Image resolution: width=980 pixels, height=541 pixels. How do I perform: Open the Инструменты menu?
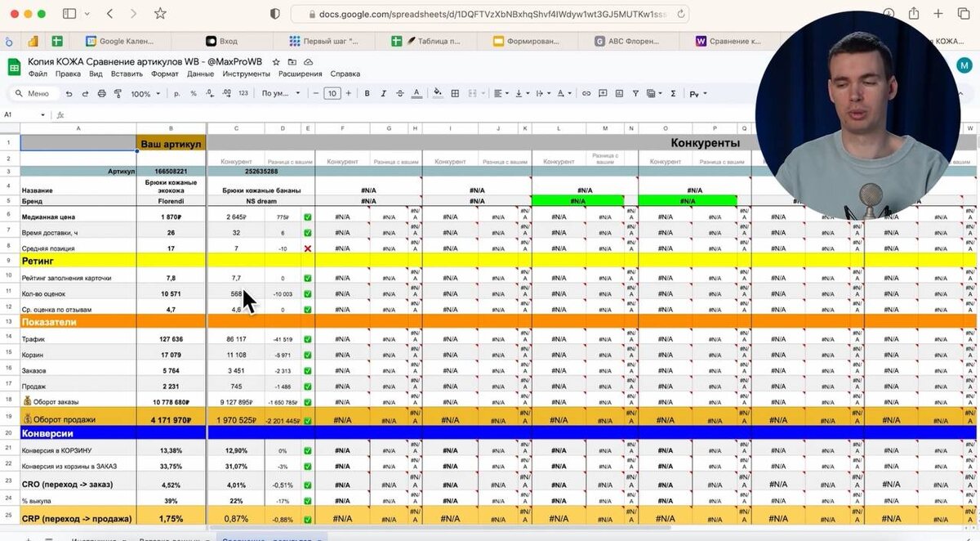tap(246, 74)
